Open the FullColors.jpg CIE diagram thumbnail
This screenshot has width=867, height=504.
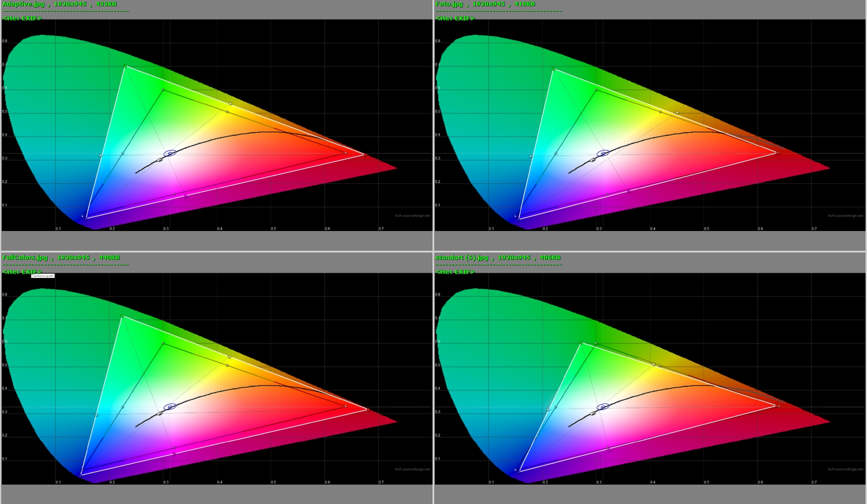pyautogui.click(x=217, y=379)
